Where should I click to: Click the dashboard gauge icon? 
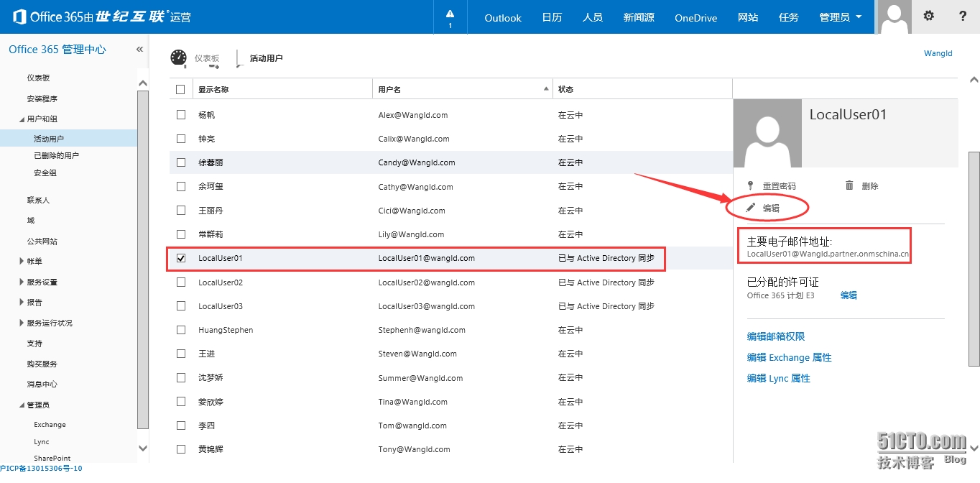(178, 58)
